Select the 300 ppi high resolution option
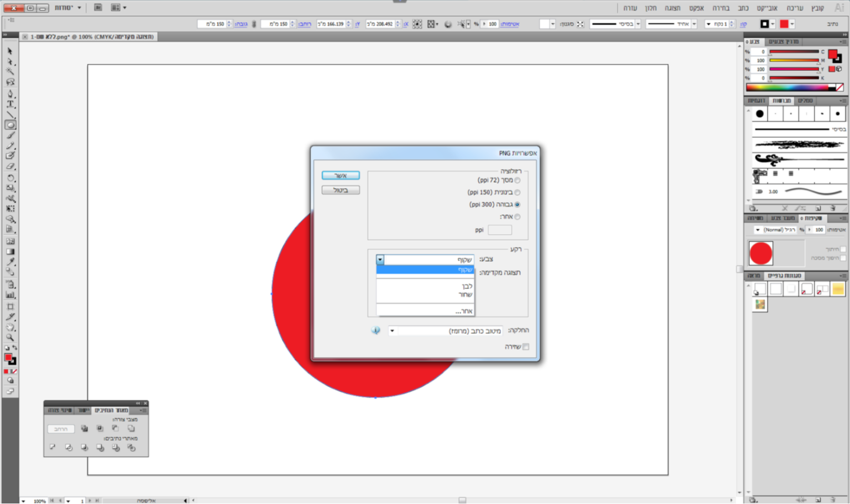The width and height of the screenshot is (850, 504). coord(517,204)
